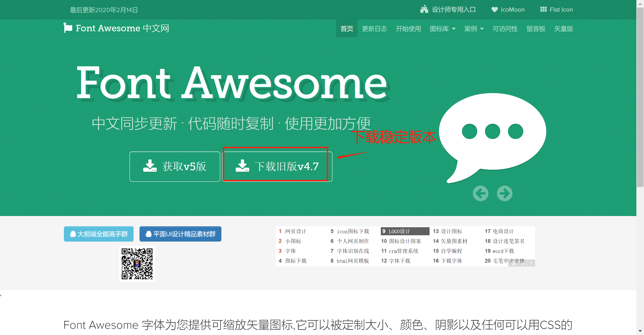Viewport: 644px width, 335px height.
Task: Click the QR code image
Action: (x=137, y=264)
